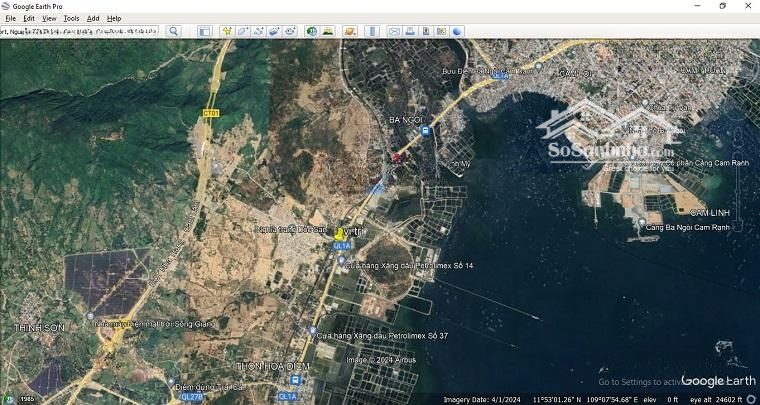This screenshot has height=405, width=760.
Task: Open the Tools menu
Action: (71, 18)
